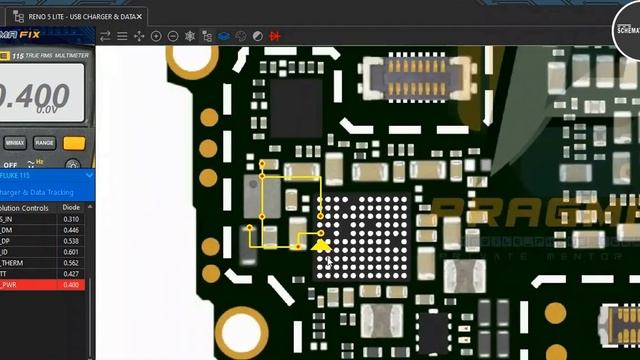The height and width of the screenshot is (360, 640).
Task: Click the top board-to-board connector
Action: (x=418, y=77)
